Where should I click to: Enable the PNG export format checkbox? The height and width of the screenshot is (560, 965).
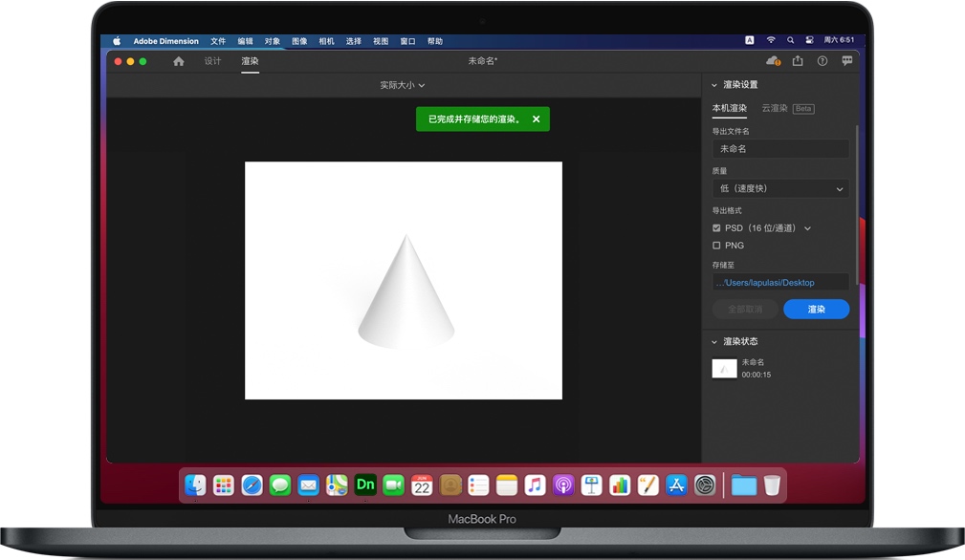coord(716,246)
